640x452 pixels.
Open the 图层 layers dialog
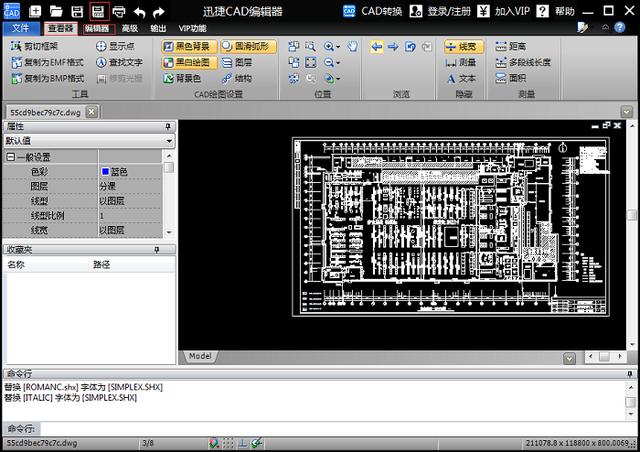(237, 62)
